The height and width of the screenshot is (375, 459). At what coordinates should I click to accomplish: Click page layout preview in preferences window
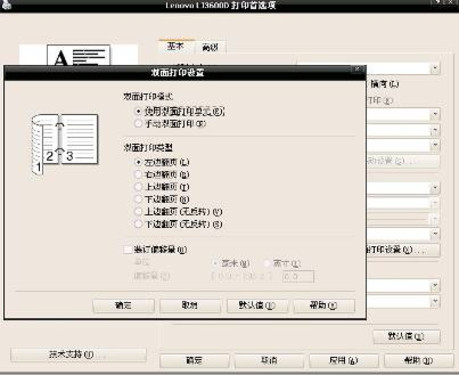click(x=79, y=55)
